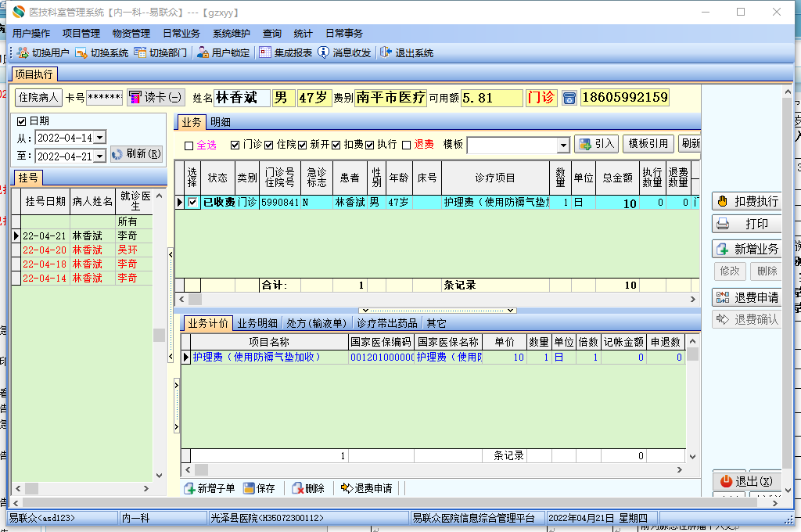Click the left chevron on the horizontal splitter
This screenshot has width=801, height=532.
coord(365,311)
